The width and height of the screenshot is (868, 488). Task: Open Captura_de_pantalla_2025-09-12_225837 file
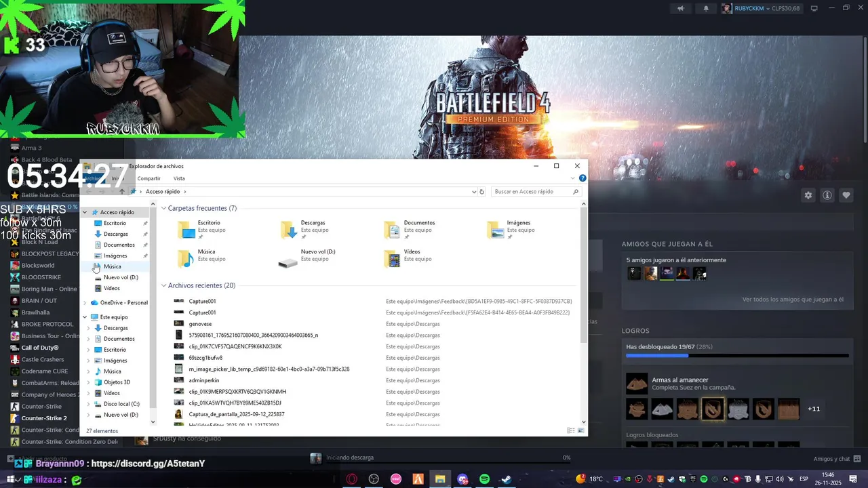[x=236, y=414]
